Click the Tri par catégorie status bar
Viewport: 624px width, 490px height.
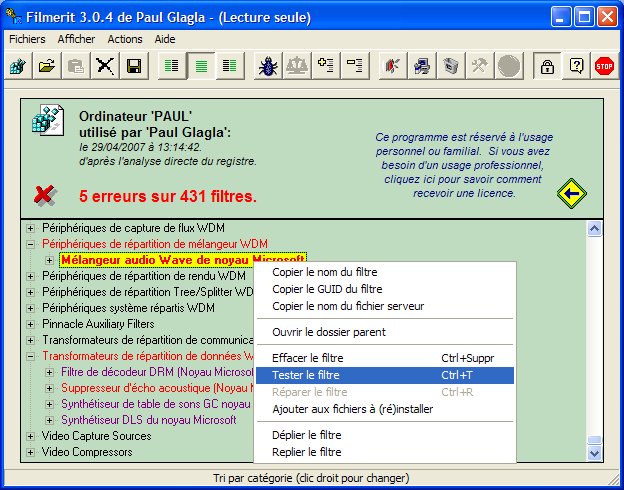pyautogui.click(x=311, y=478)
